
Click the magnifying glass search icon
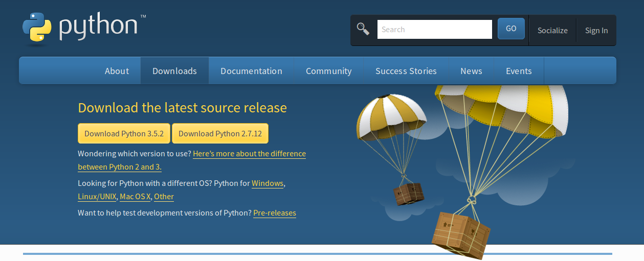(363, 29)
